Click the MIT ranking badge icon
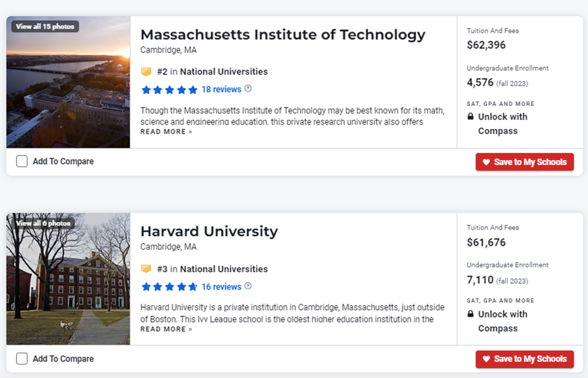The width and height of the screenshot is (588, 378). pos(146,72)
